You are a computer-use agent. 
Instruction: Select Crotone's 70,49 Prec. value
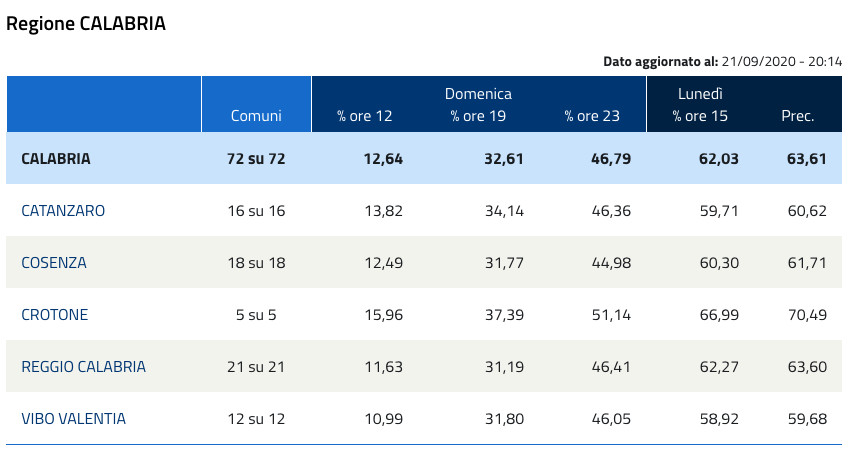(807, 315)
